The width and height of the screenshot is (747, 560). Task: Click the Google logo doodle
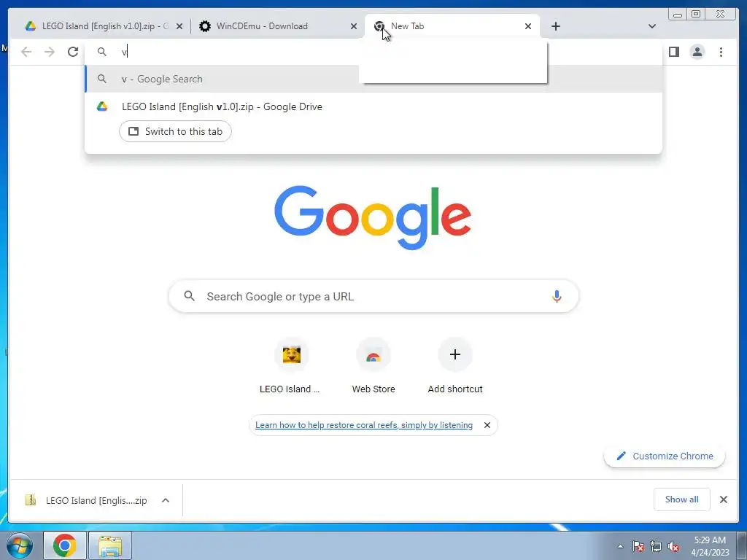click(x=373, y=217)
